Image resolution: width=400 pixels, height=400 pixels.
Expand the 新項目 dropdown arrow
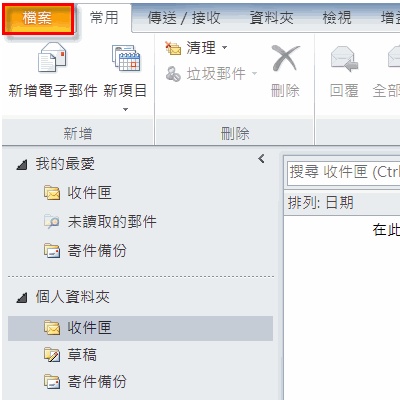[125, 109]
